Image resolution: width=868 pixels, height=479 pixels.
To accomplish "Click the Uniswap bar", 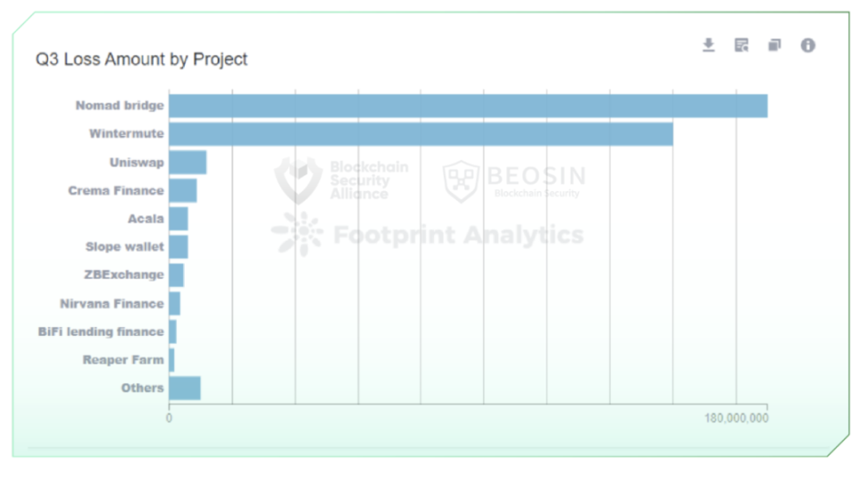I will coord(188,163).
